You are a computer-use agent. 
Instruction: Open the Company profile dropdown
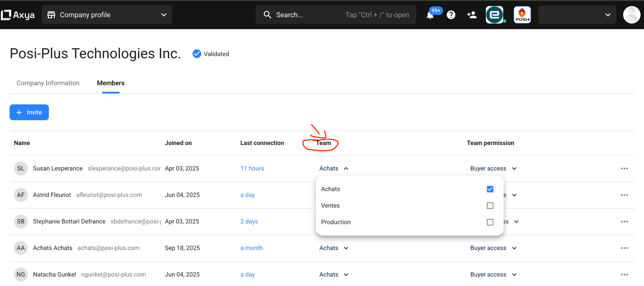coord(107,15)
